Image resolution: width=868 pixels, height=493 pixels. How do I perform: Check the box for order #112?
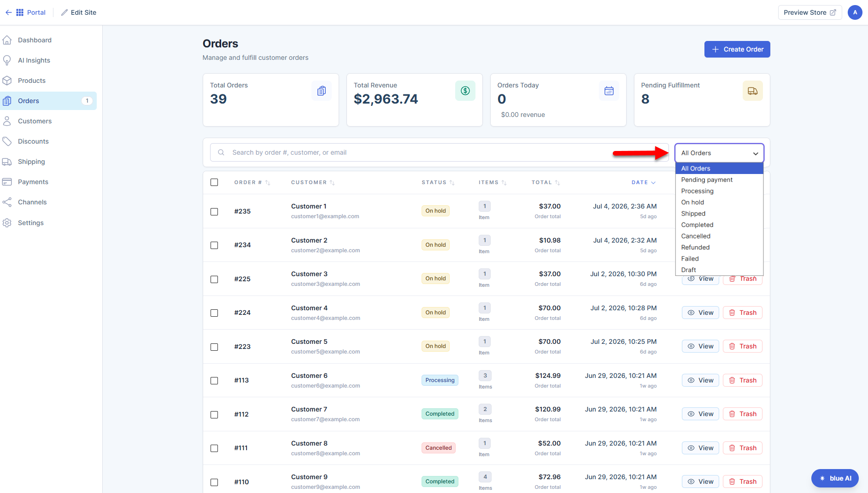click(214, 414)
